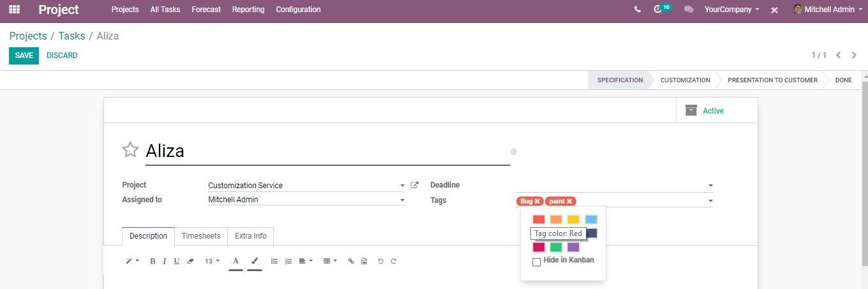The height and width of the screenshot is (289, 868).
Task: Expand the Assigned to dropdown
Action: [x=402, y=200]
